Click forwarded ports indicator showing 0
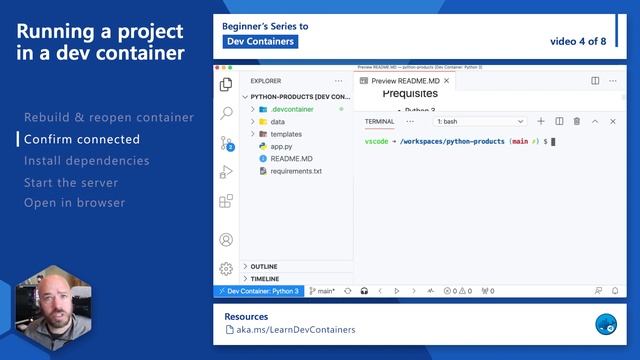 pyautogui.click(x=488, y=291)
